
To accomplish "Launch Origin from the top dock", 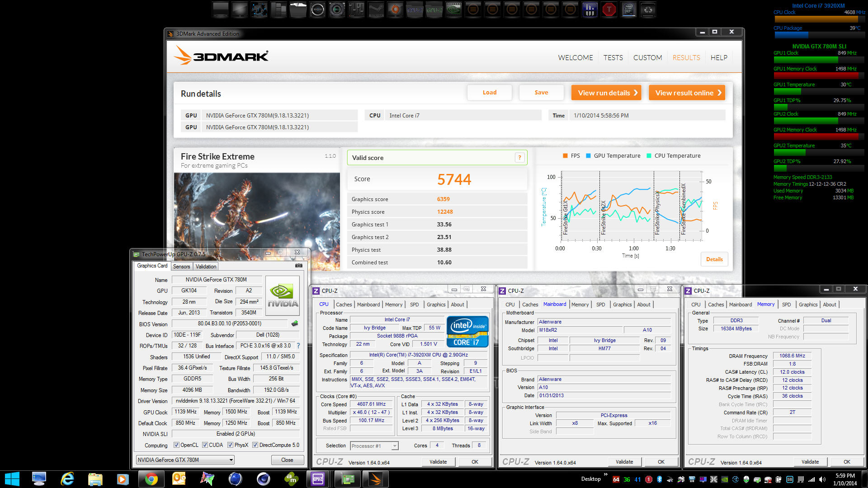I will pyautogui.click(x=395, y=9).
